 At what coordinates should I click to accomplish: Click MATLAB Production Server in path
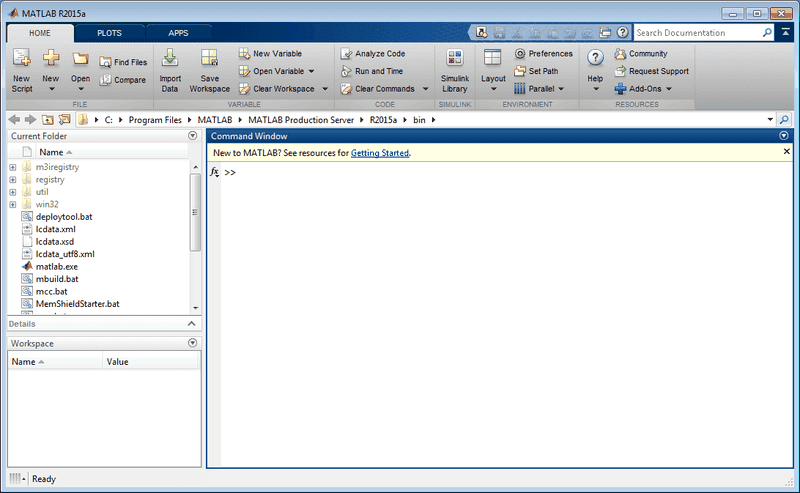pyautogui.click(x=301, y=120)
